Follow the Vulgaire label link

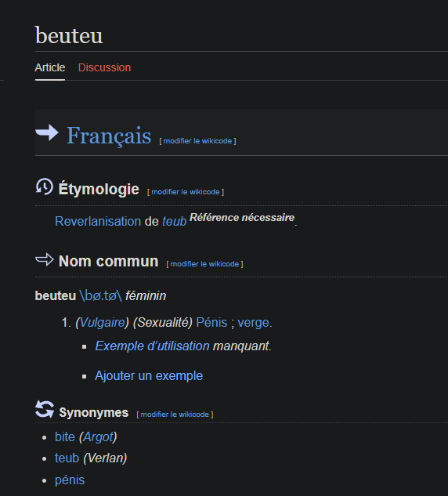pyautogui.click(x=102, y=322)
